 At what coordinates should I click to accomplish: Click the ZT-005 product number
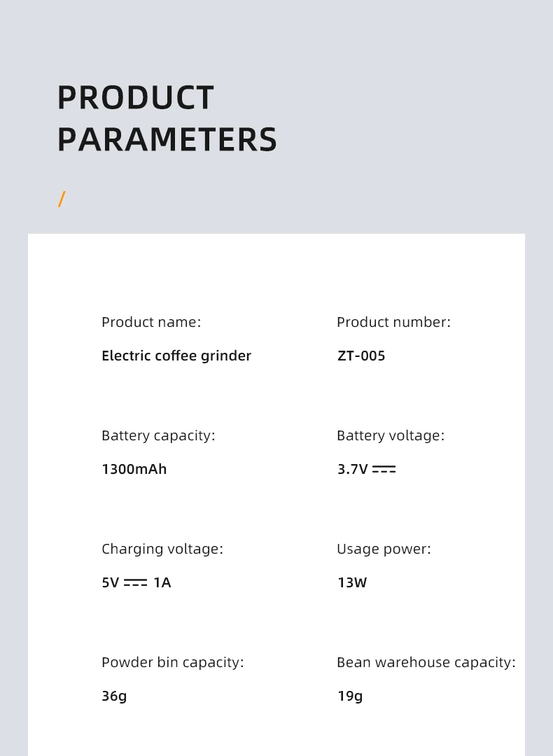click(361, 356)
